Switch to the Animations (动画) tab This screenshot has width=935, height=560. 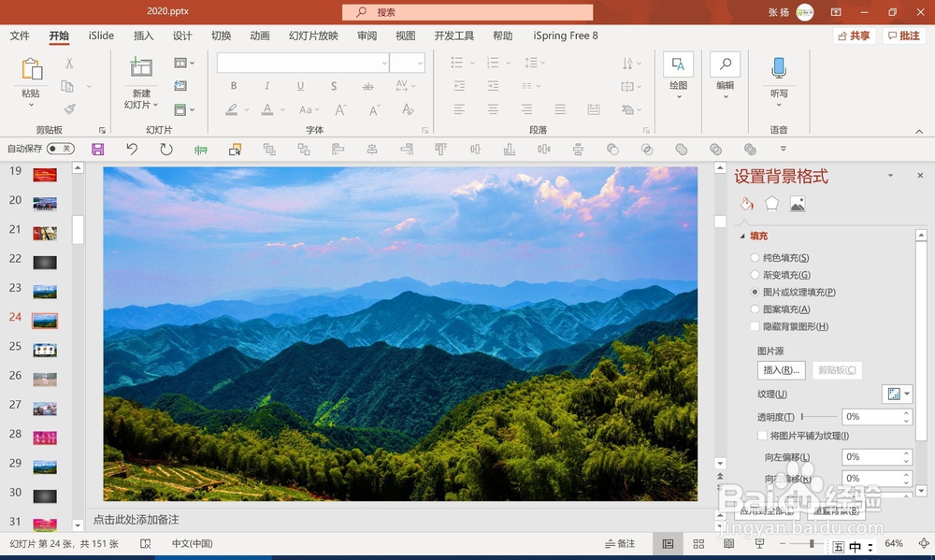click(x=259, y=36)
